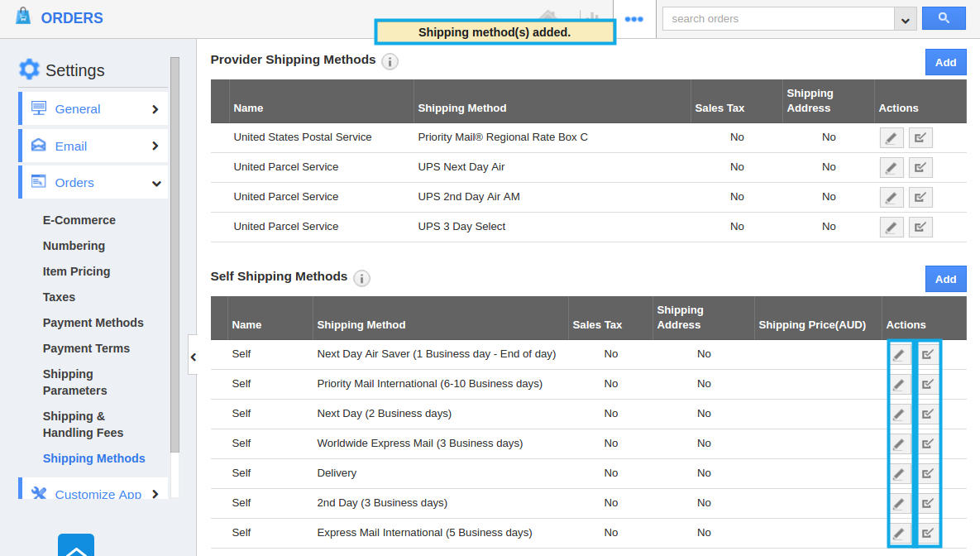This screenshot has width=980, height=556.
Task: Open Payment Terms settings
Action: click(x=86, y=348)
